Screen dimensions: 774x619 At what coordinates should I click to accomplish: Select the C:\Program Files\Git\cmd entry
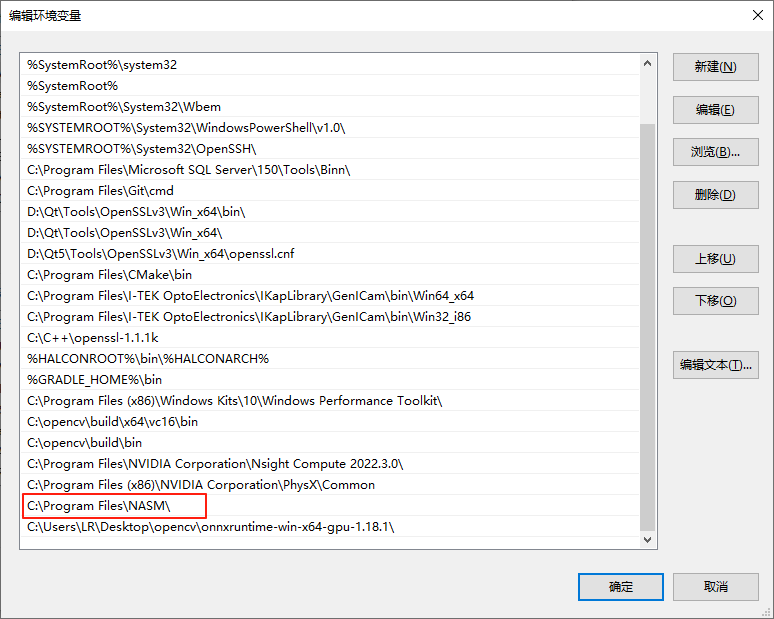[330, 191]
